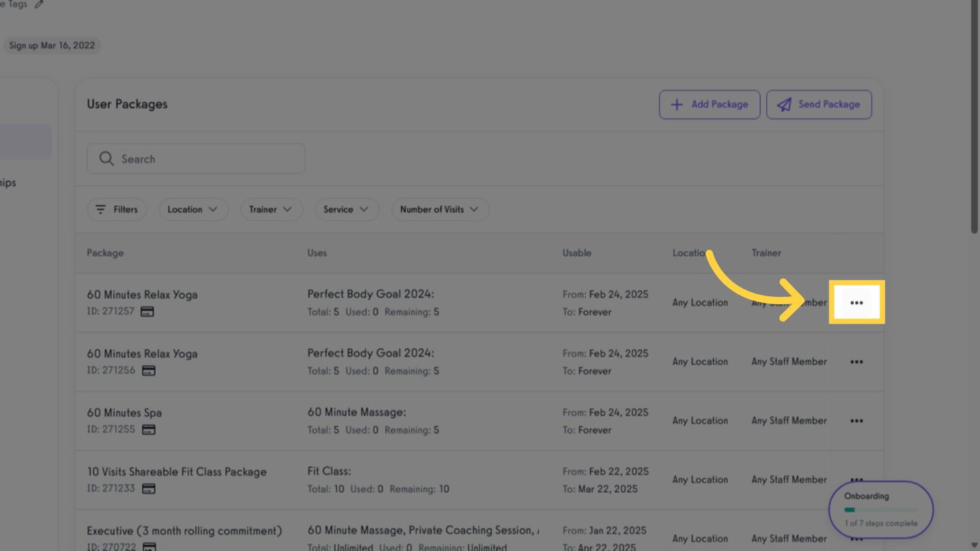Expand the Service filter dropdown
This screenshot has height=551, width=980.
[x=347, y=209]
